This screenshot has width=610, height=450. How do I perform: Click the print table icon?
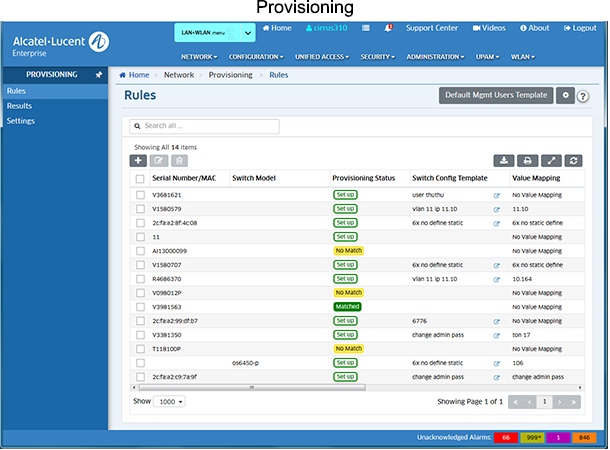(x=527, y=160)
